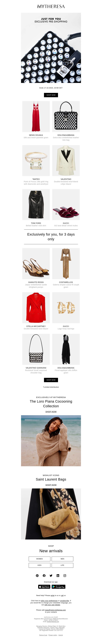This screenshot has height=644, width=102.
Task: Open the Loro Piana SHOP NOW link
Action: 51,412
